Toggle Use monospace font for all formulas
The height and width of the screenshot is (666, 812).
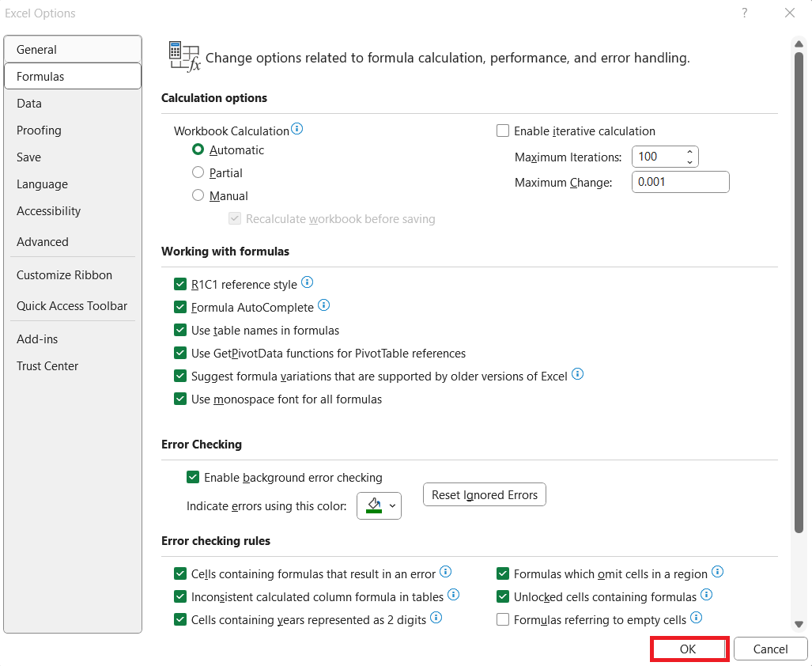pos(180,399)
